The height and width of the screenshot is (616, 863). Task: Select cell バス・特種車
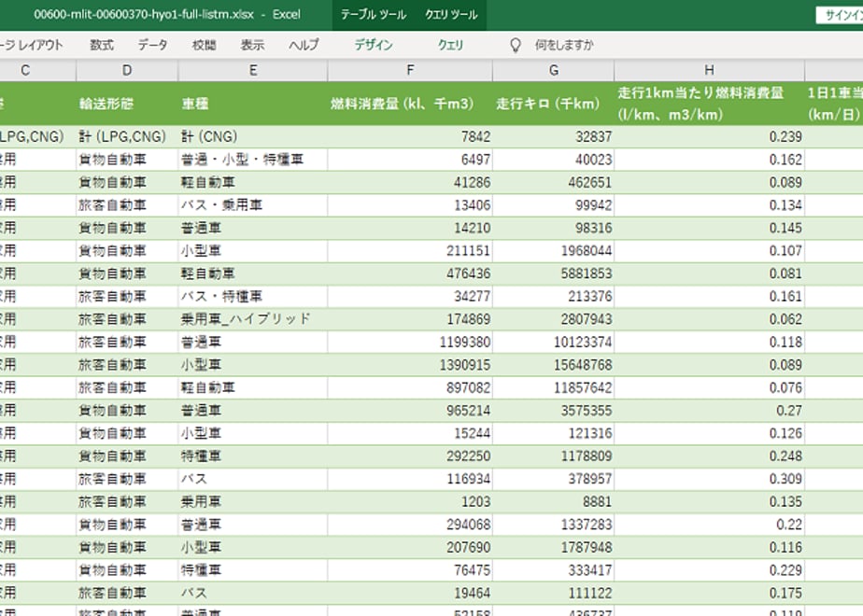tap(252, 297)
